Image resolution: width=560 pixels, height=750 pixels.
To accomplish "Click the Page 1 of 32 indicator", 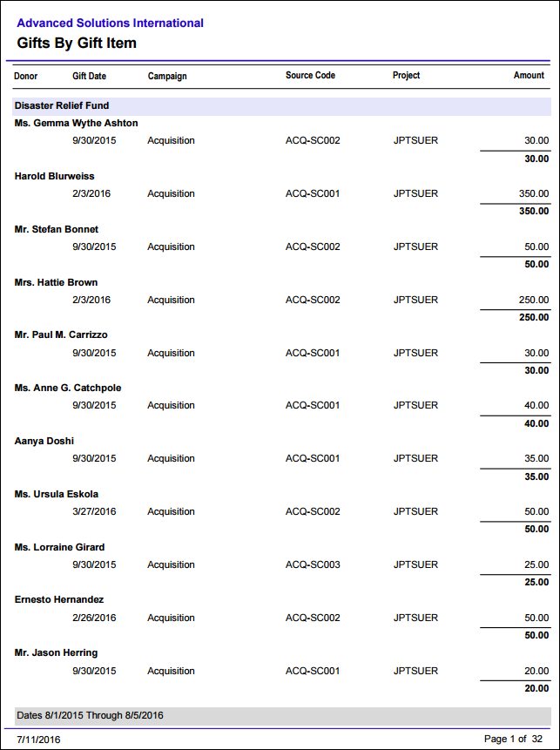I will click(513, 739).
